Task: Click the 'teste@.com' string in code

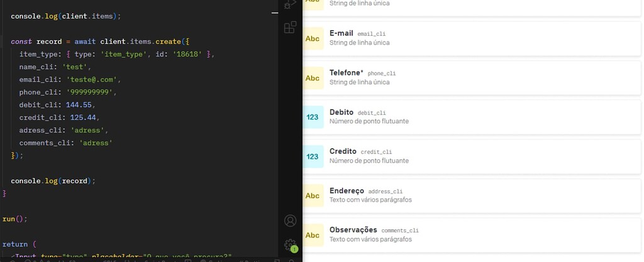Action: click(93, 79)
